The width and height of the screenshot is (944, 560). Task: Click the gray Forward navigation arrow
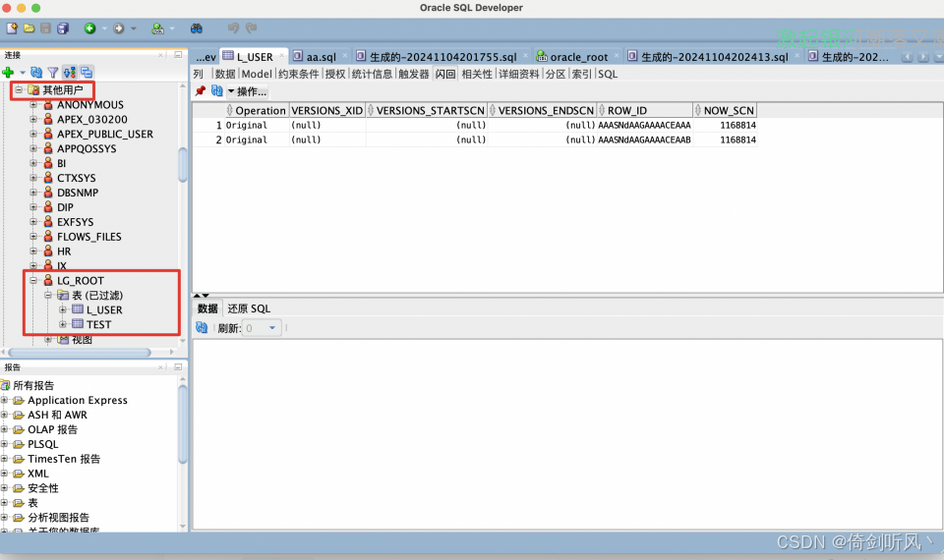click(119, 28)
